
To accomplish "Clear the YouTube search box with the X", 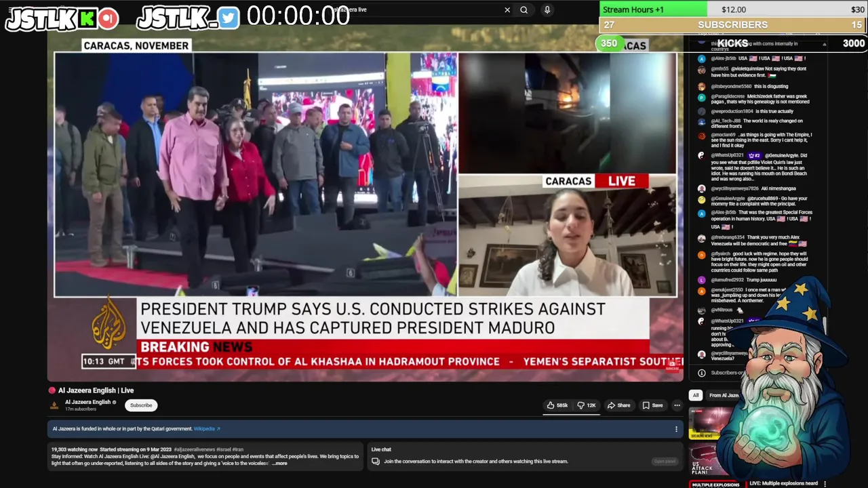I will click(507, 10).
